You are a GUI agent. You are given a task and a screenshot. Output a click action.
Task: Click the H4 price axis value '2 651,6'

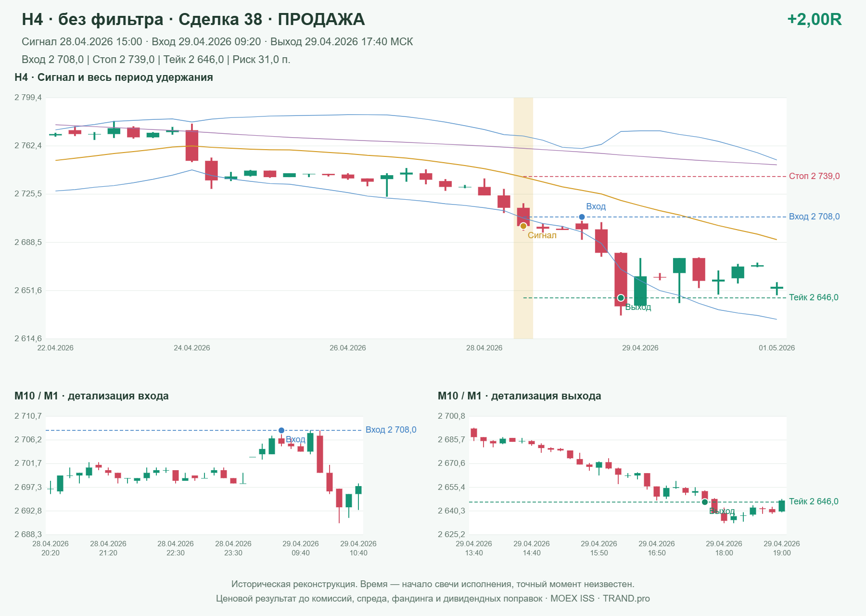[28, 291]
